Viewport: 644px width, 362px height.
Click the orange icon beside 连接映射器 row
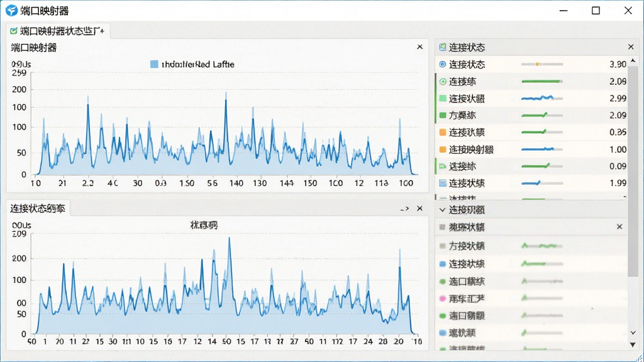[x=442, y=150]
